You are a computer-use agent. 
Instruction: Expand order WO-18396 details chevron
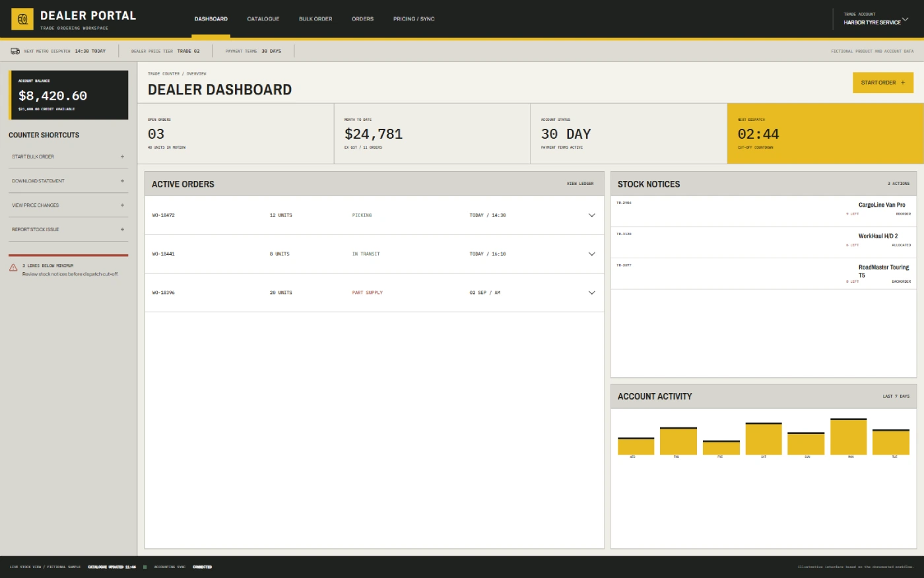click(x=592, y=293)
